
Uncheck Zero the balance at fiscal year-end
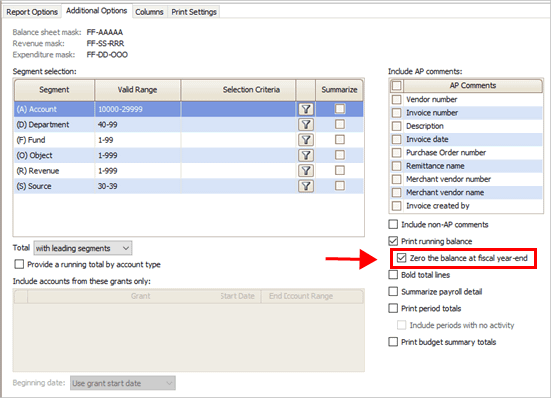[x=401, y=258]
